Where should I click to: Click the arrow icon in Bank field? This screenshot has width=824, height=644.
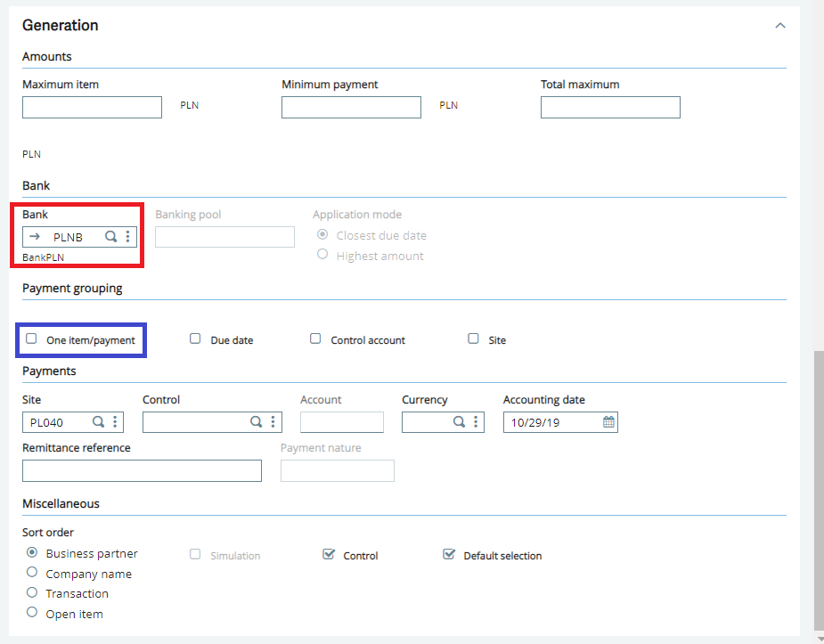tap(35, 236)
